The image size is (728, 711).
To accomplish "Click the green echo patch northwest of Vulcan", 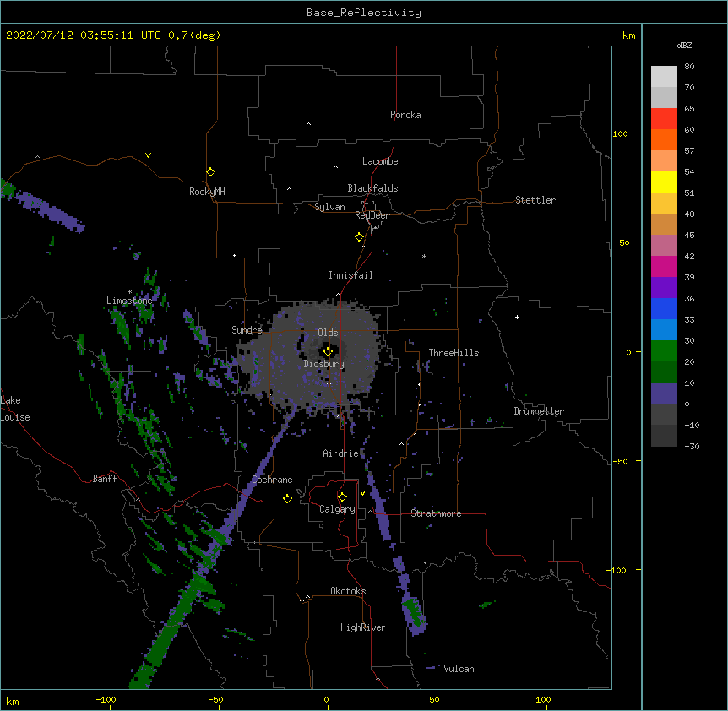I will 413,611.
